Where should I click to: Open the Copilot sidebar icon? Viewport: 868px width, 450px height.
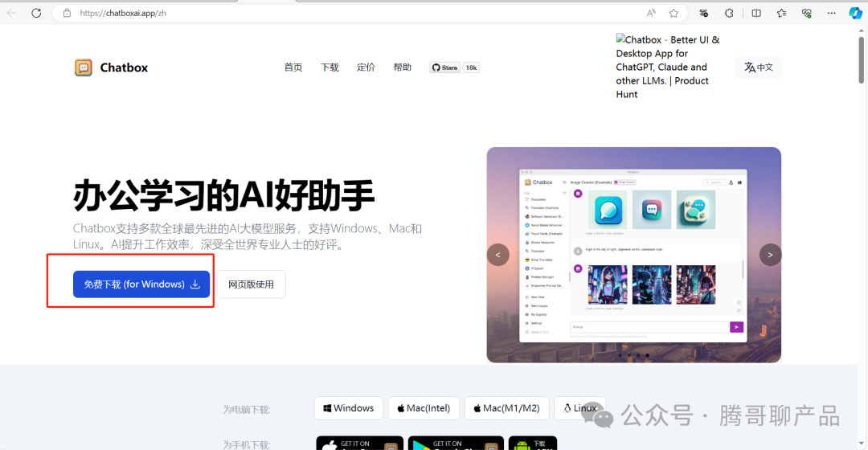pyautogui.click(x=855, y=13)
